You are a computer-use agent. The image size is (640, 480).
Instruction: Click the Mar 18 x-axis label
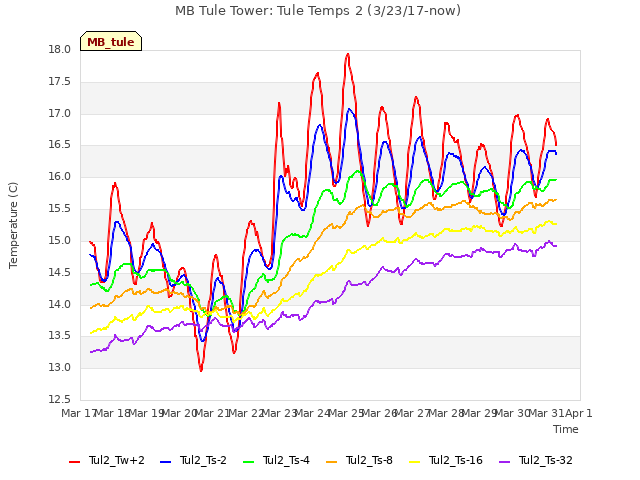(x=113, y=413)
